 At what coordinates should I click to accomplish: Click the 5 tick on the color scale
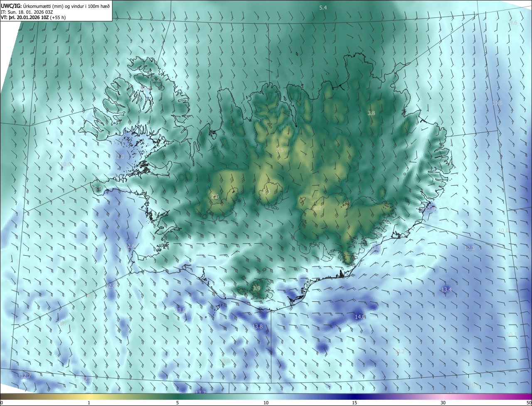[x=177, y=403]
